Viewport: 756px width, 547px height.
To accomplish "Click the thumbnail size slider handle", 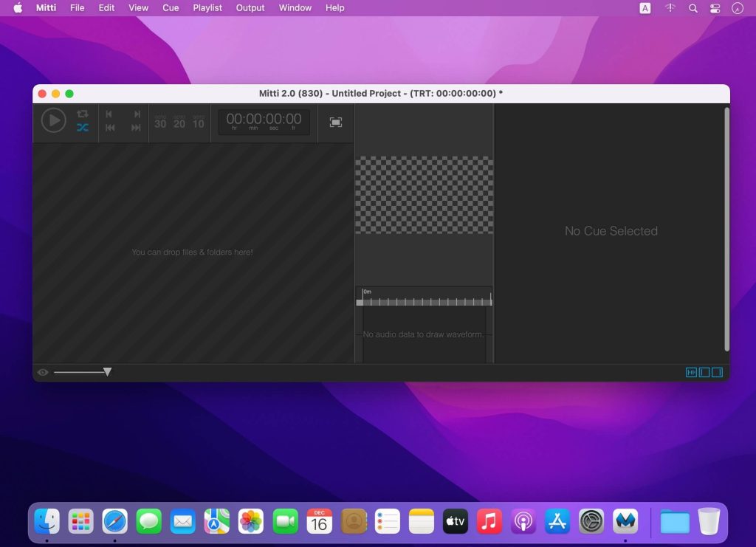I will 107,372.
